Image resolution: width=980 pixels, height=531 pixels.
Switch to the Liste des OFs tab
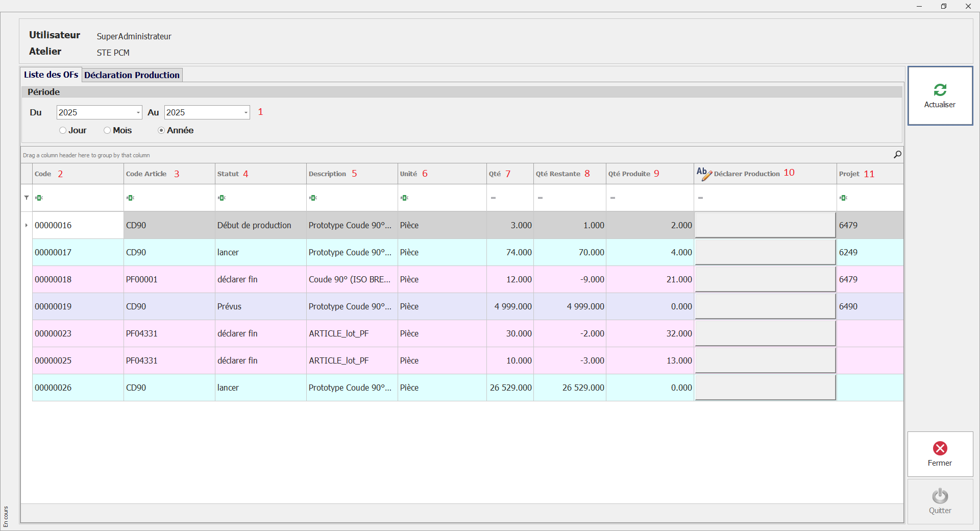click(x=51, y=75)
